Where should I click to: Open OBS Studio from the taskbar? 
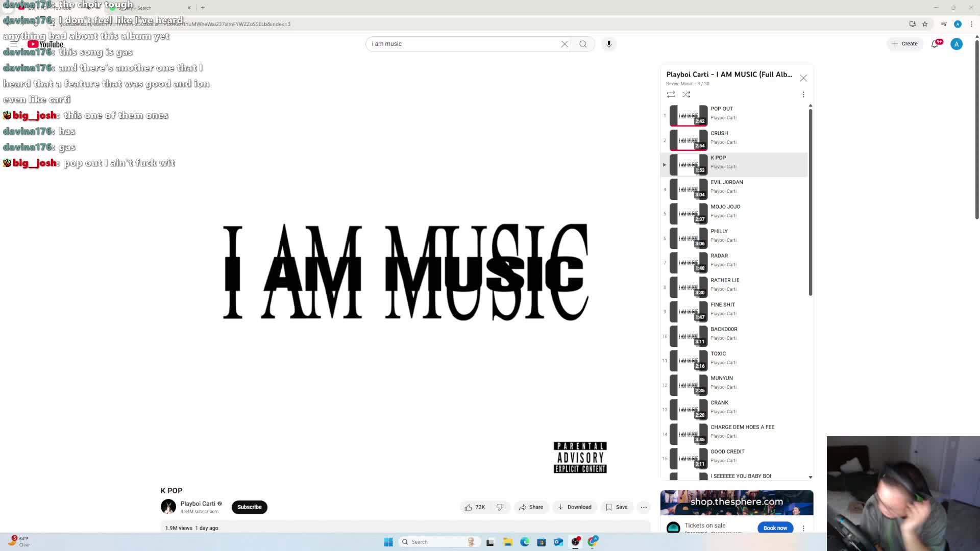(575, 542)
